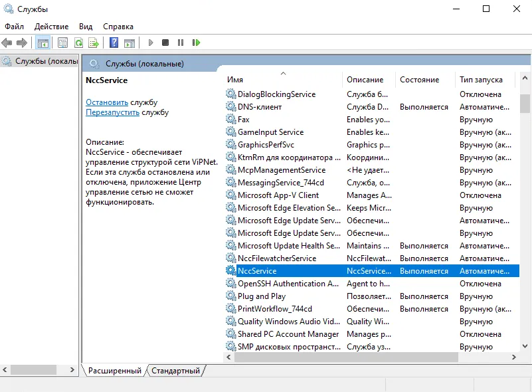Restart service using the toolbar restart icon
The image size is (532, 392).
[196, 43]
